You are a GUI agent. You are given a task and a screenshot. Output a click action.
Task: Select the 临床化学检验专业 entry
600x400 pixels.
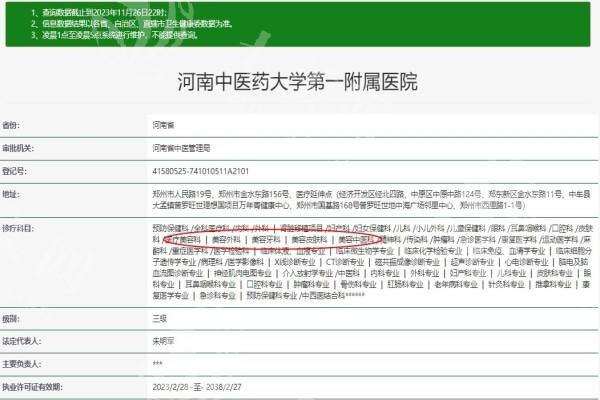point(433,251)
